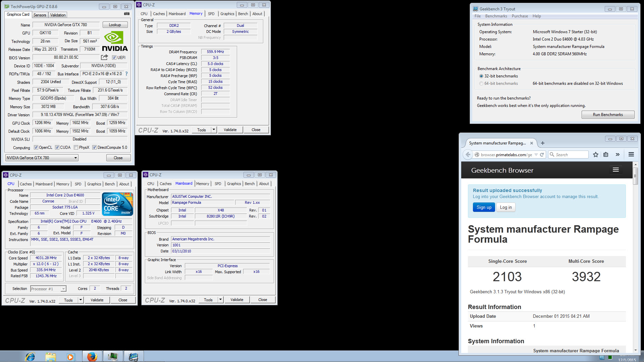This screenshot has width=644, height=362.
Task: Switch to GPU-Z taskbar icon
Action: pyautogui.click(x=113, y=357)
